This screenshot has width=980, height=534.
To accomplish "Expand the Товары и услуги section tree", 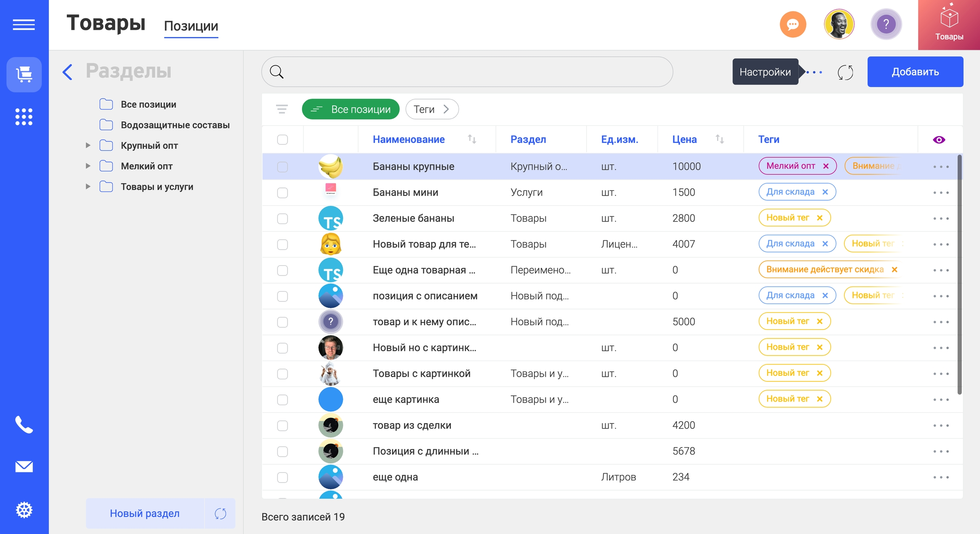I will click(x=88, y=186).
